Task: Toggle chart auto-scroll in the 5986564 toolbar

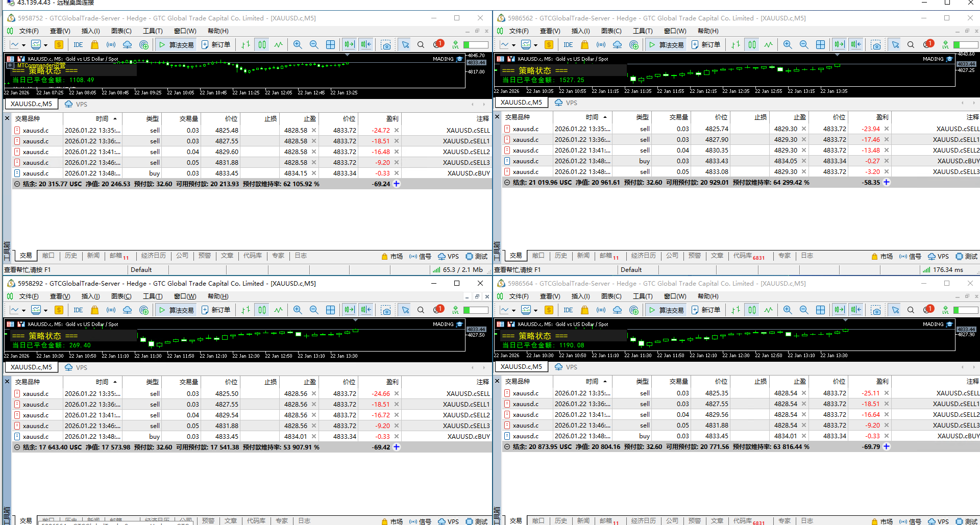Action: pos(840,310)
